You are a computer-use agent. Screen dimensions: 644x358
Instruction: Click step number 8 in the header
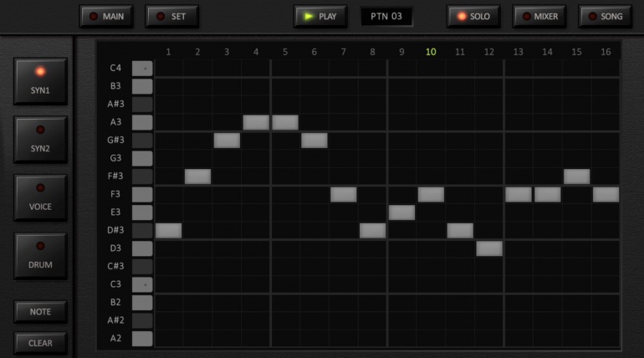coord(372,52)
